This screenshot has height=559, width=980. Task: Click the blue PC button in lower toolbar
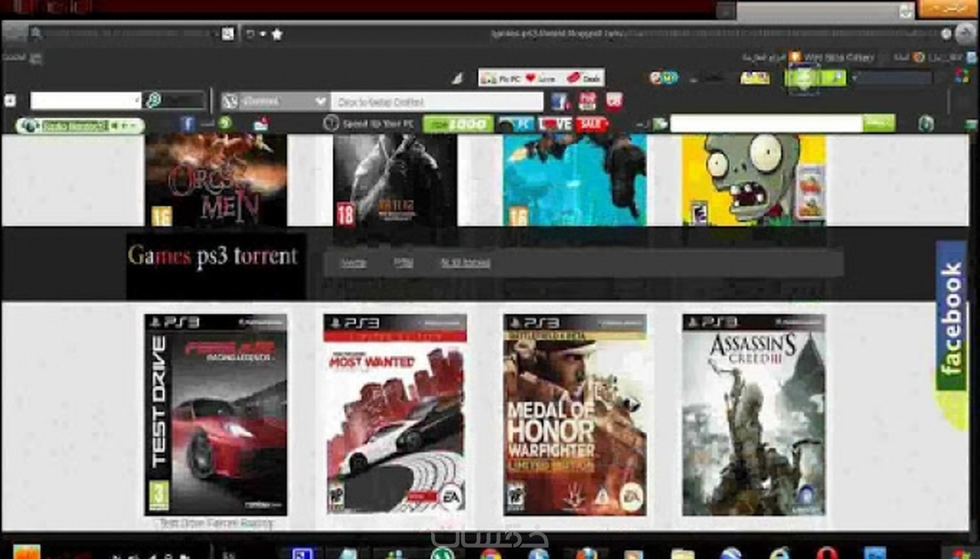pos(517,124)
